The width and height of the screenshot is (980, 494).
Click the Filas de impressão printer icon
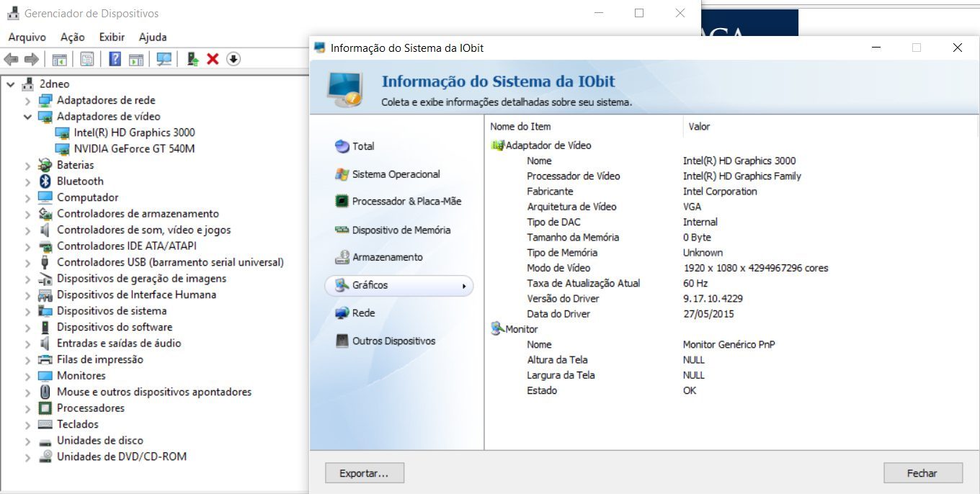[x=45, y=359]
